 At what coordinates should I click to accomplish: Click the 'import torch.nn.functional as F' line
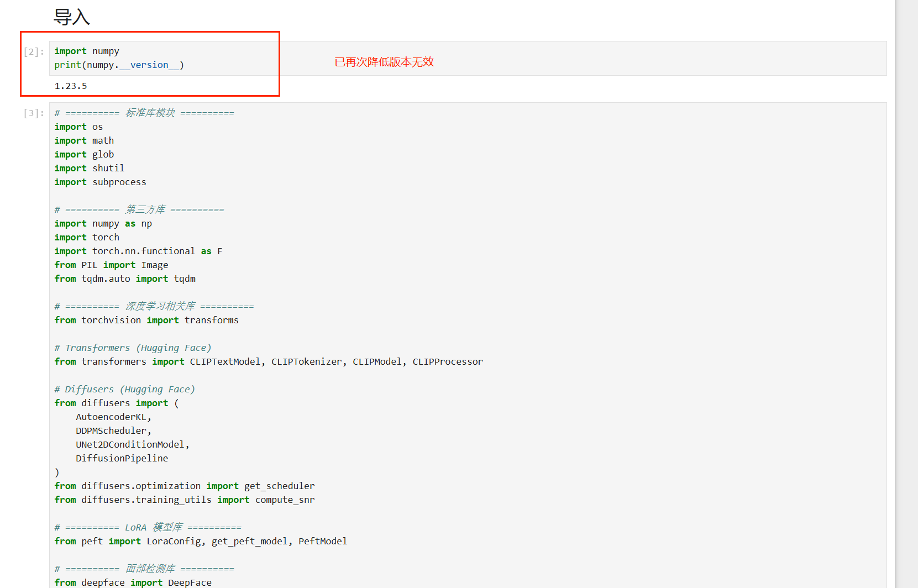click(x=138, y=251)
